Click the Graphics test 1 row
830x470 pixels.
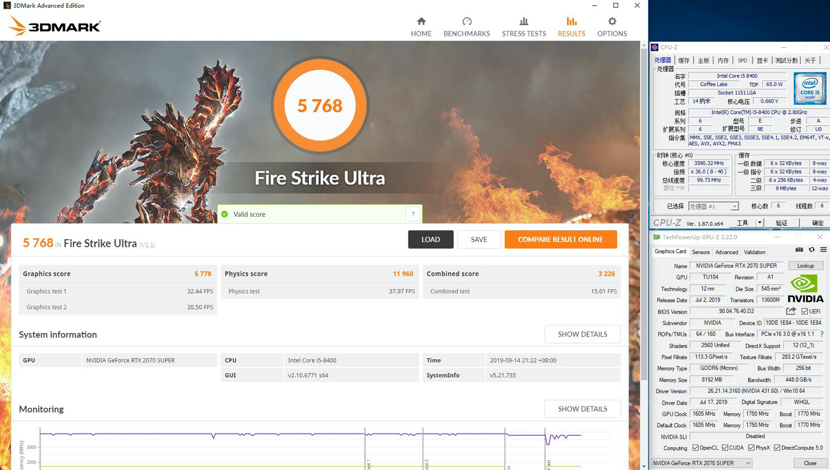pos(118,291)
